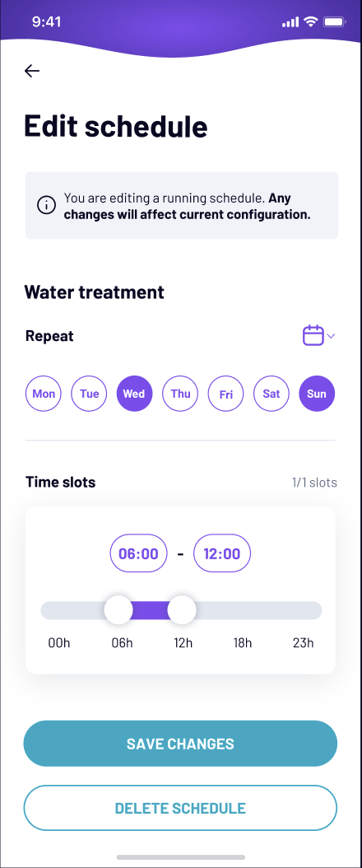The height and width of the screenshot is (868, 362).
Task: Open the 12:00 end time picker
Action: [222, 553]
